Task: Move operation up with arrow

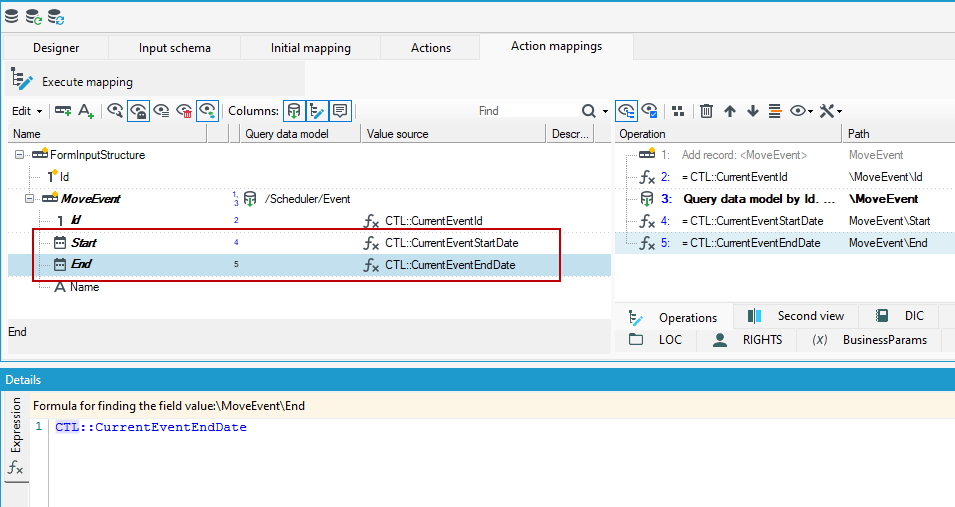Action: click(730, 111)
